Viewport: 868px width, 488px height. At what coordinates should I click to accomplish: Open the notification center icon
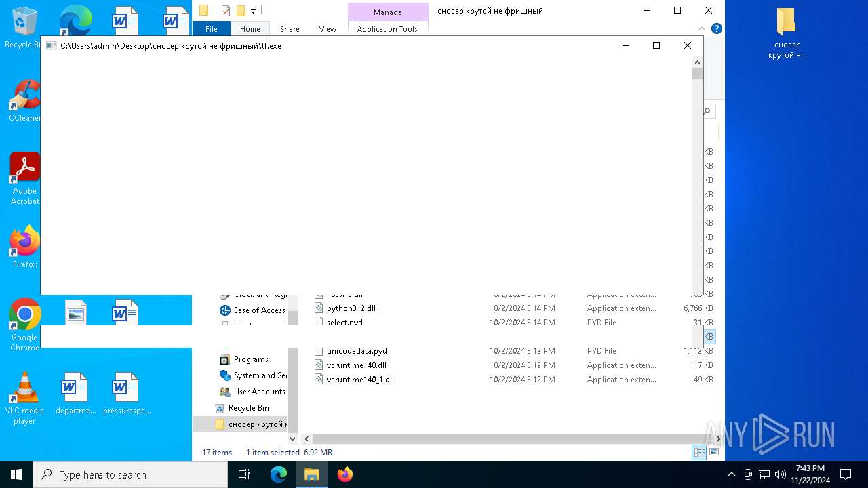[x=846, y=474]
